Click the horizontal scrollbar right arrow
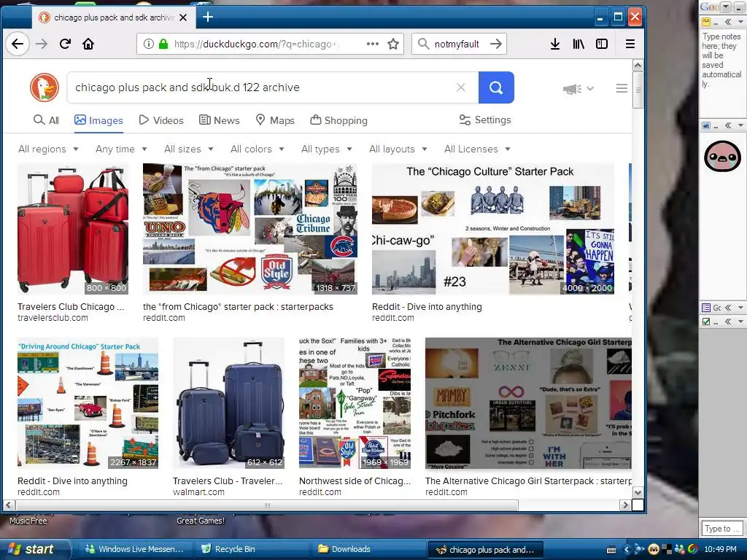The width and height of the screenshot is (747, 560). pyautogui.click(x=625, y=505)
